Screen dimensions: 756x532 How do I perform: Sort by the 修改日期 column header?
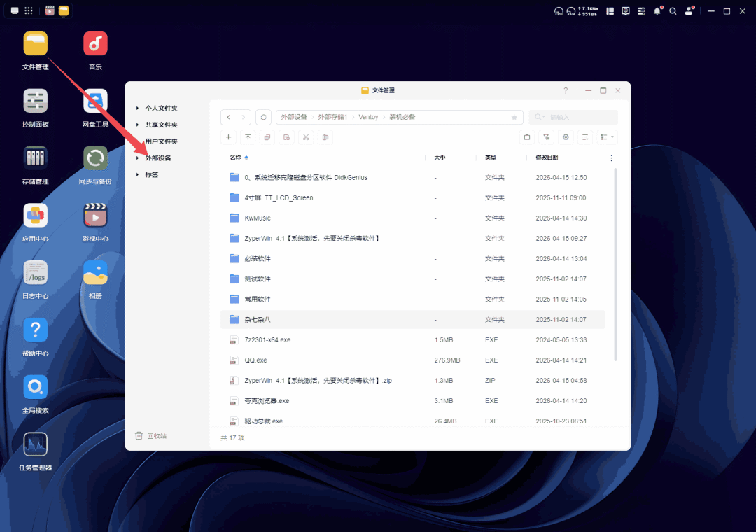[x=547, y=157]
